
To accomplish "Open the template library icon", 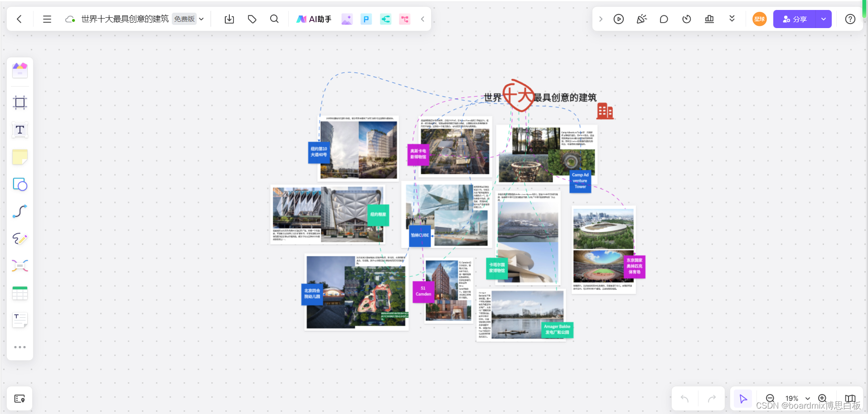I will [20, 70].
